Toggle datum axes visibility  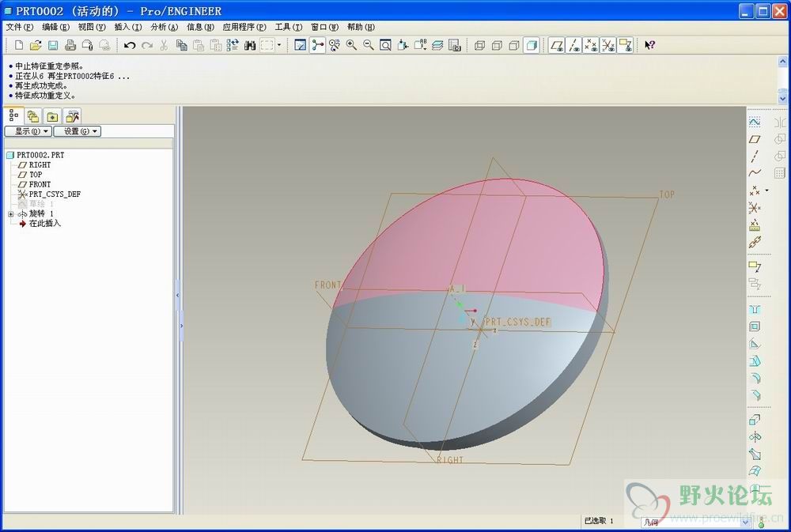click(574, 45)
